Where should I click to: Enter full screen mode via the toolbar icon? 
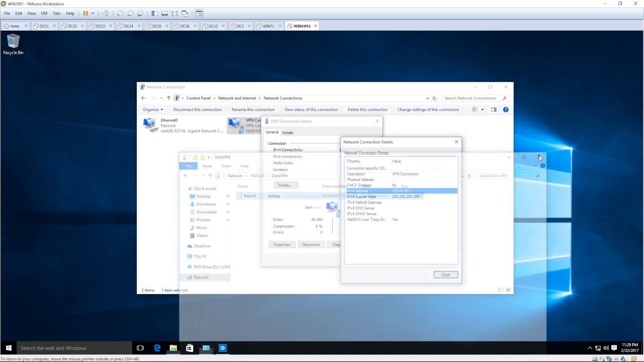175,13
